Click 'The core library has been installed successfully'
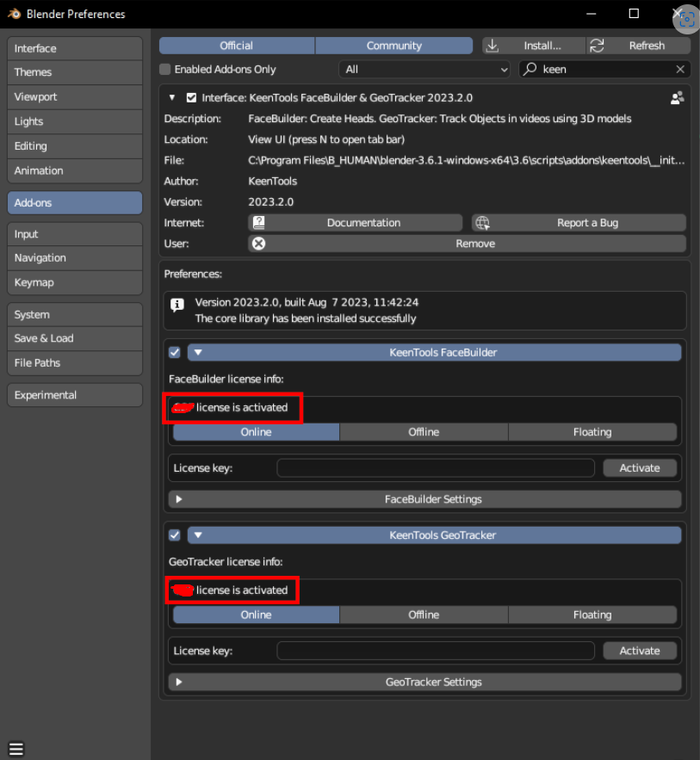Viewport: 700px width, 760px height. click(x=306, y=318)
